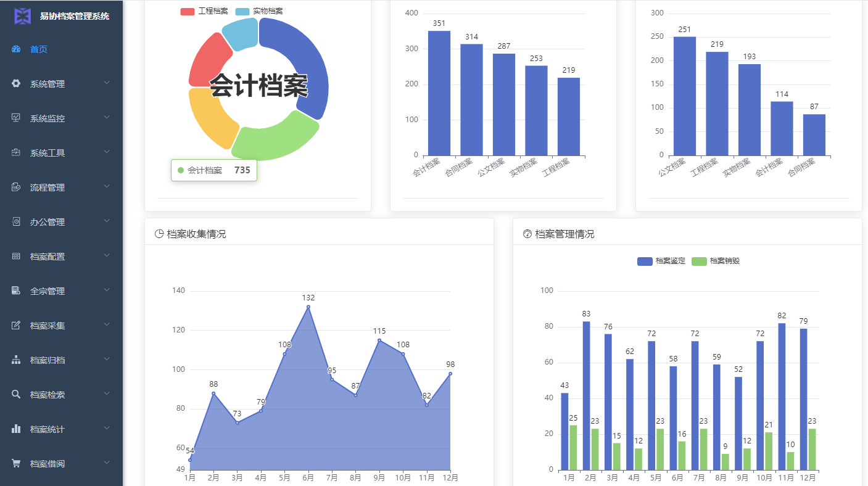Click the 11月 blue bar labeled 82

782,397
